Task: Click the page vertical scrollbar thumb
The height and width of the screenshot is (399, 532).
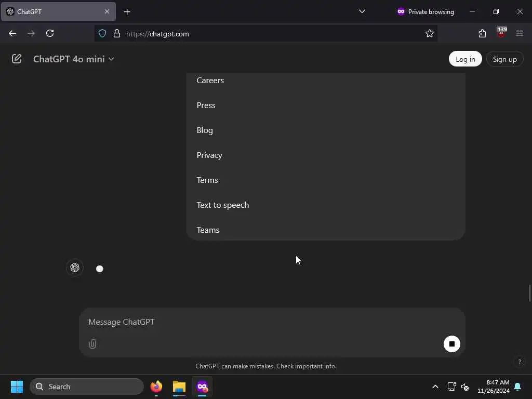Action: 529,293
